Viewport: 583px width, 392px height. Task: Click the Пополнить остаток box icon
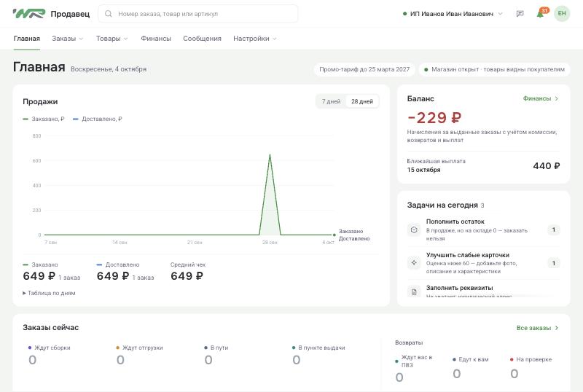[x=414, y=230]
